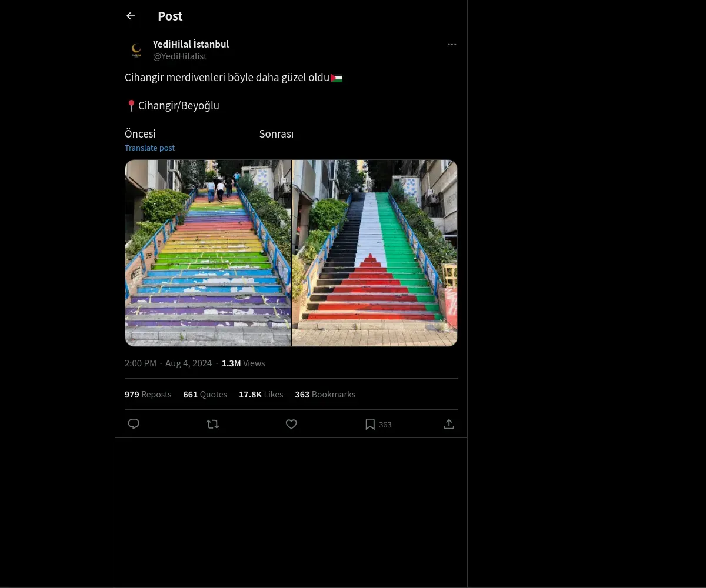Click the 1.3M Views count
Screen dimensions: 706x588
(x=243, y=363)
